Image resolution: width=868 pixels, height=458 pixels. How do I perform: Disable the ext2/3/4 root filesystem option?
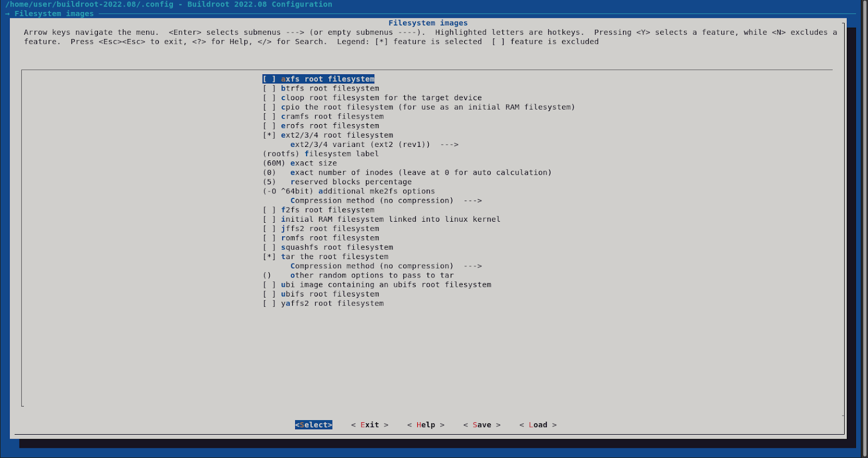click(270, 136)
